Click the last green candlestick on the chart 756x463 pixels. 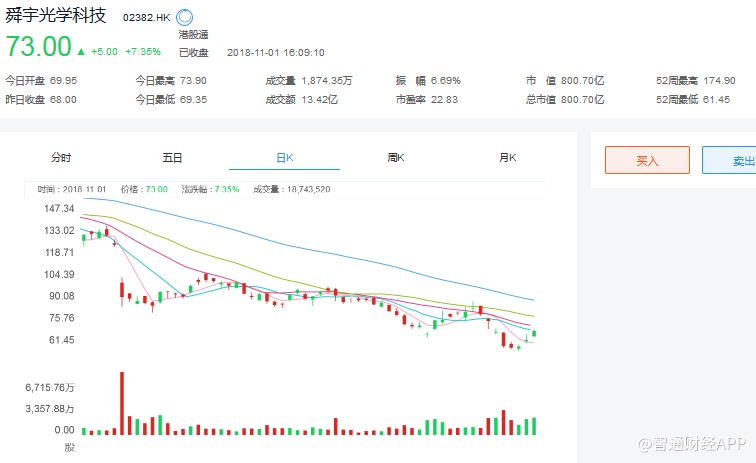click(535, 333)
